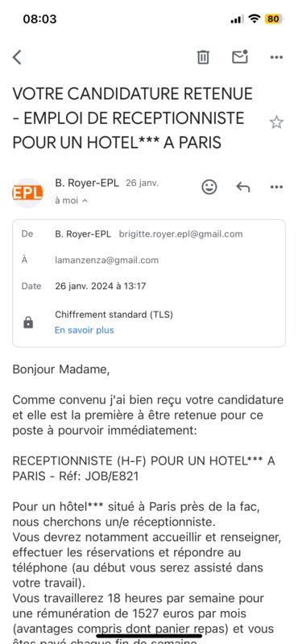Tap the orange EPL sender avatar
The width and height of the screenshot is (298, 644).
pos(27,192)
